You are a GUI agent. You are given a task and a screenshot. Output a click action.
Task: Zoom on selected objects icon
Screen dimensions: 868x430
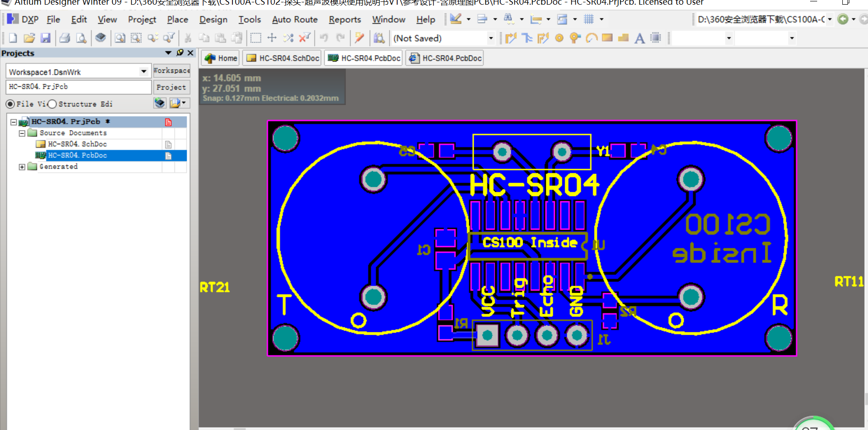(x=153, y=38)
